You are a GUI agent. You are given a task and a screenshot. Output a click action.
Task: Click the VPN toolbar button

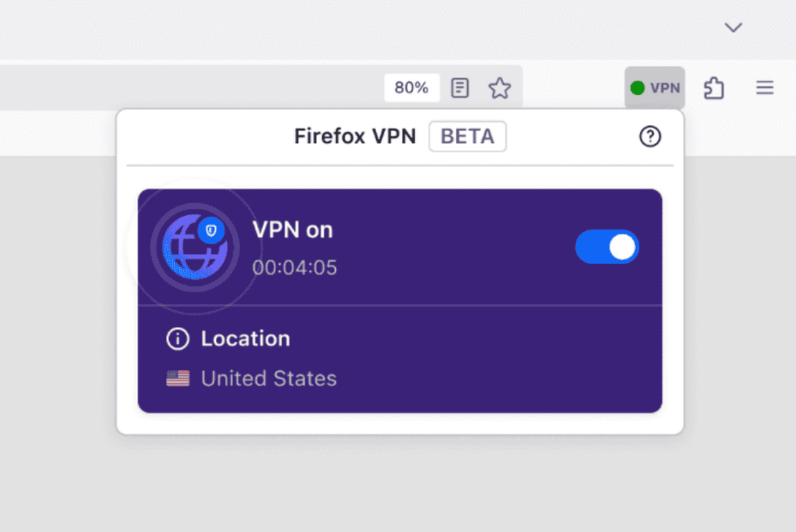click(x=655, y=88)
